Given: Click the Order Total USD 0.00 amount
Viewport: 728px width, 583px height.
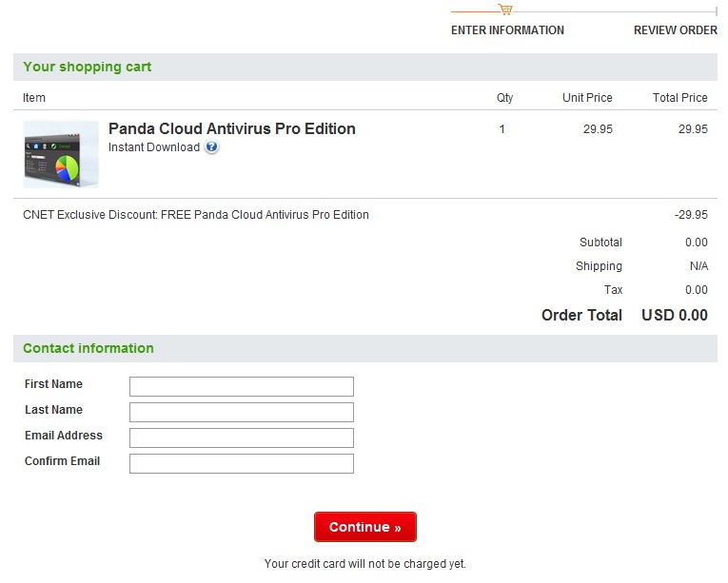Looking at the screenshot, I should [x=674, y=316].
